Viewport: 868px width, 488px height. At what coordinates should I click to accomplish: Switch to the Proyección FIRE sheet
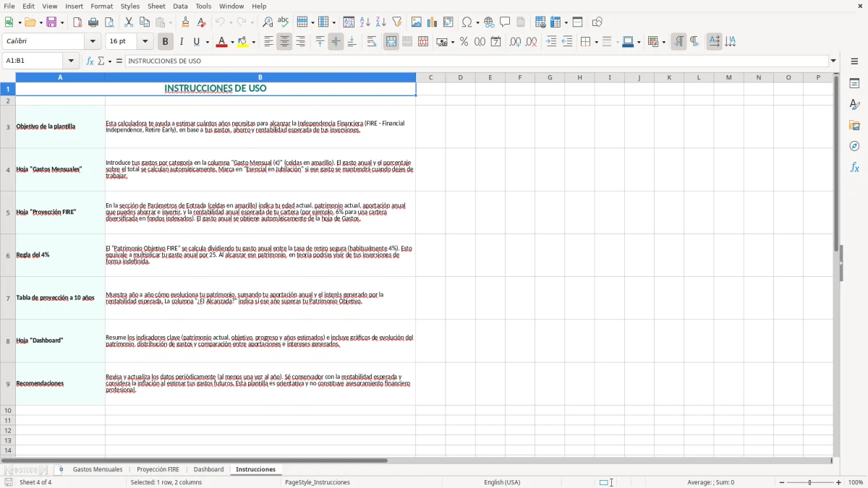[158, 469]
